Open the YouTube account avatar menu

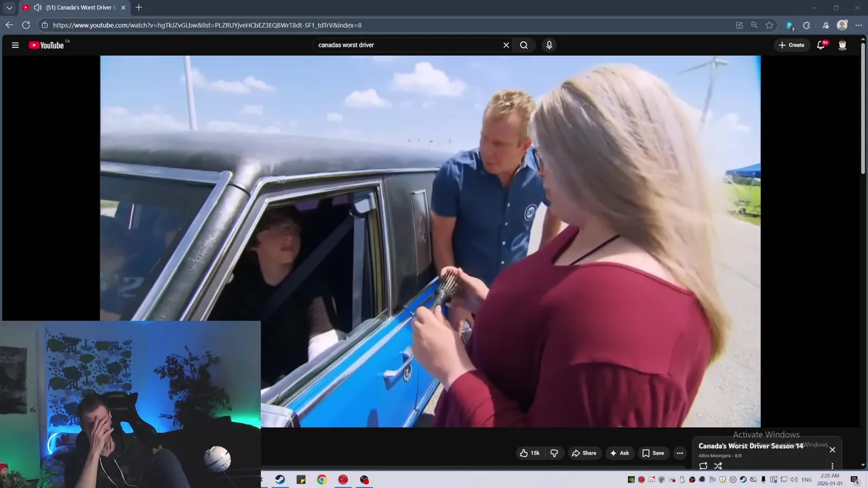click(842, 45)
